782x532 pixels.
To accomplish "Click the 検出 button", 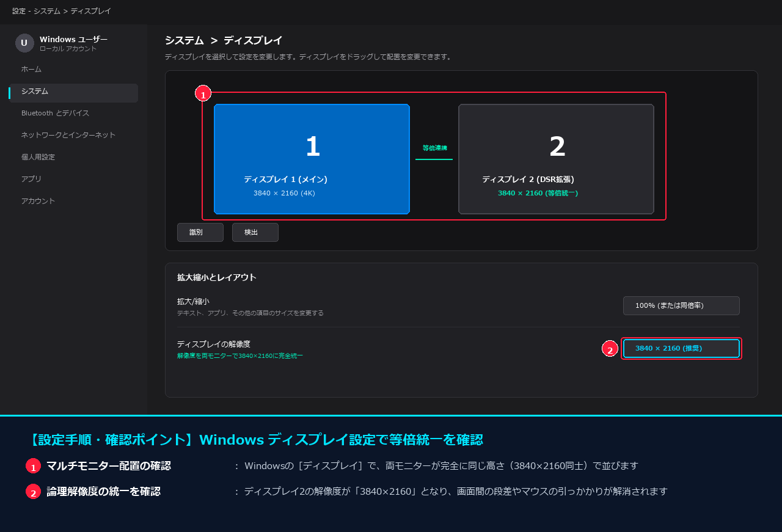I will tap(255, 232).
